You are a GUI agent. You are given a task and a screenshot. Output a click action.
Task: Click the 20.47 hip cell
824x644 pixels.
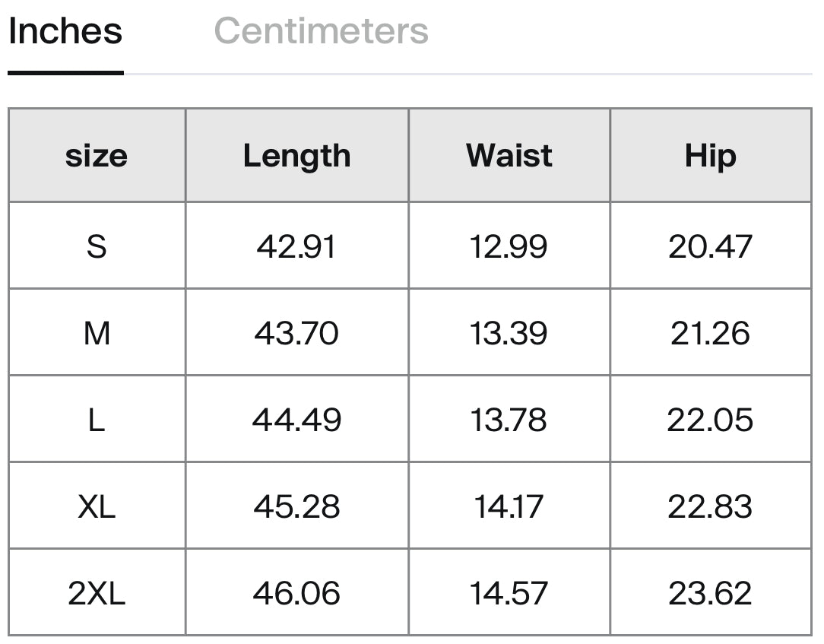[x=711, y=246]
